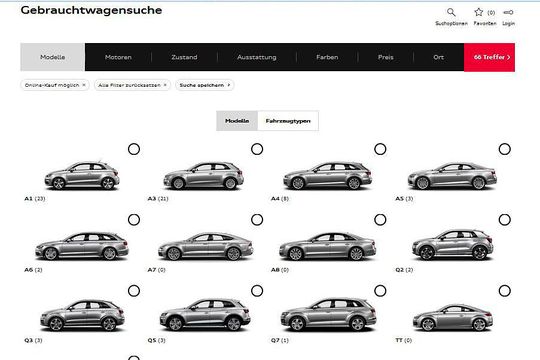The height and width of the screenshot is (360, 540).
Task: Click the TT car image
Action: pyautogui.click(x=453, y=317)
